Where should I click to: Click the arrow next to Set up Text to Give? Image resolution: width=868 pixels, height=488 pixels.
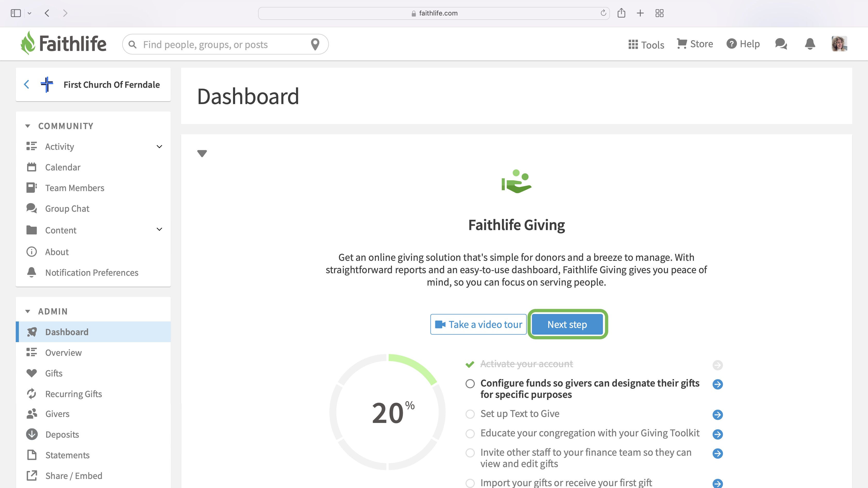pos(718,415)
